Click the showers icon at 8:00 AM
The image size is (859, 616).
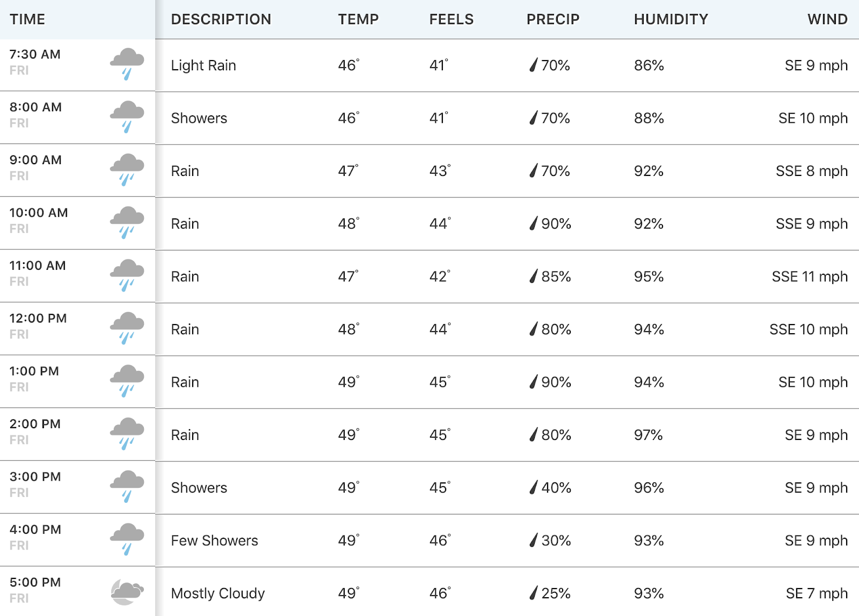(x=127, y=117)
